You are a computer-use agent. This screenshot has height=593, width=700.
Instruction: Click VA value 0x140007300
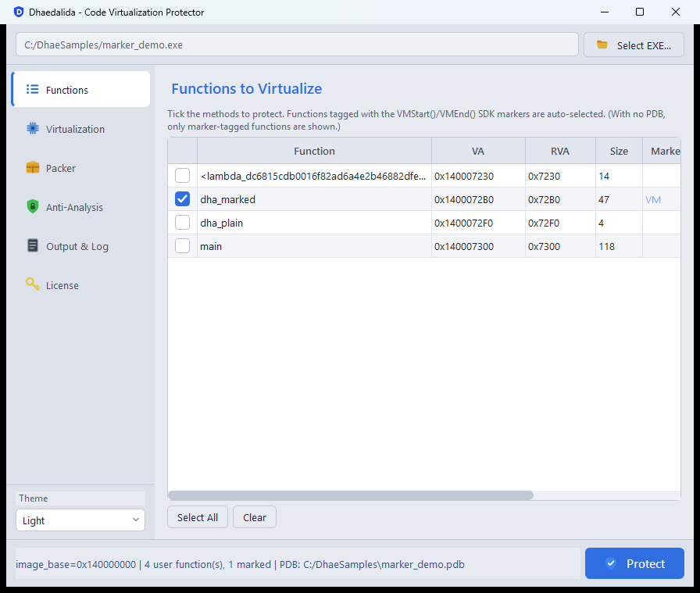pos(464,246)
